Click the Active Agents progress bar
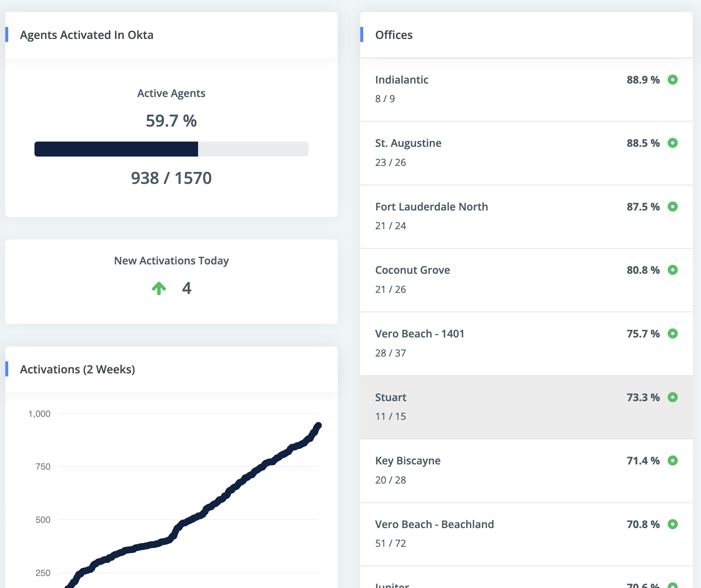Image resolution: width=701 pixels, height=588 pixels. (171, 149)
